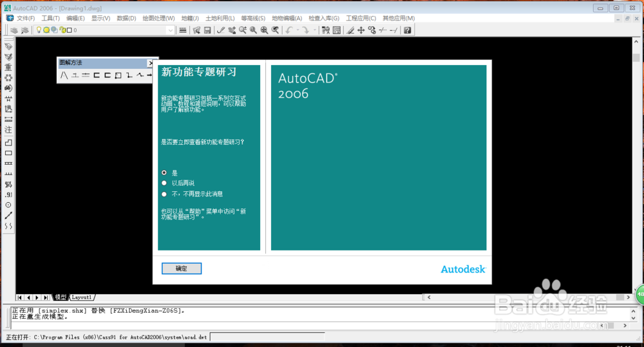Open the 工具(T) menu
Image resolution: width=644 pixels, height=347 pixels.
tap(50, 18)
